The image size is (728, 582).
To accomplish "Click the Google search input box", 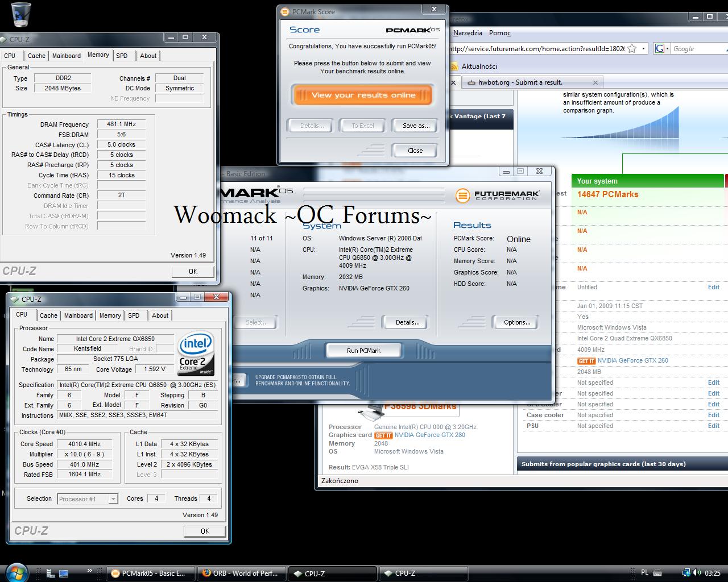I will point(700,49).
